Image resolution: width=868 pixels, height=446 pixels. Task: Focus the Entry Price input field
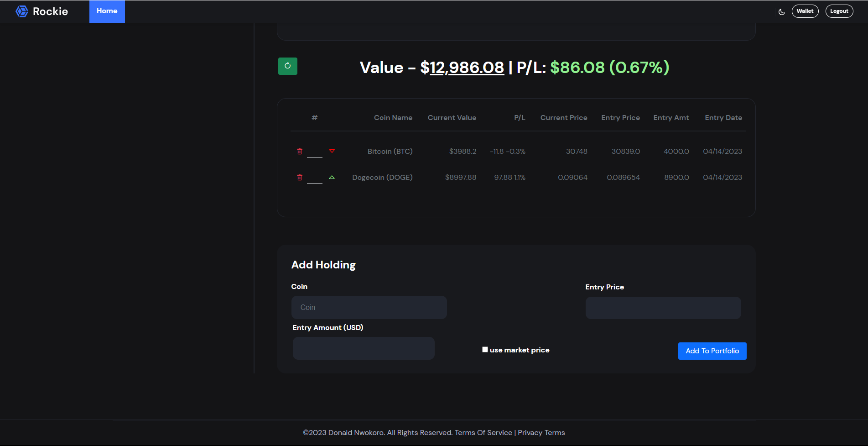tap(663, 308)
